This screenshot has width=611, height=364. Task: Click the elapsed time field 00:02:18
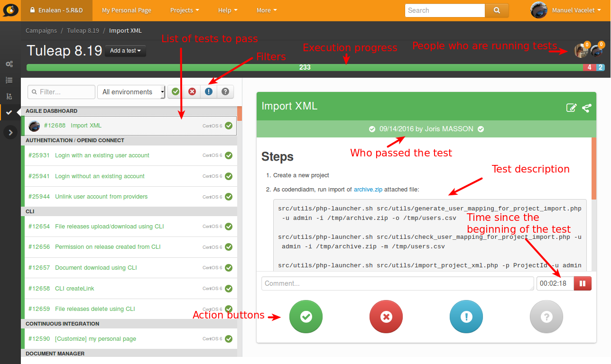tap(555, 283)
